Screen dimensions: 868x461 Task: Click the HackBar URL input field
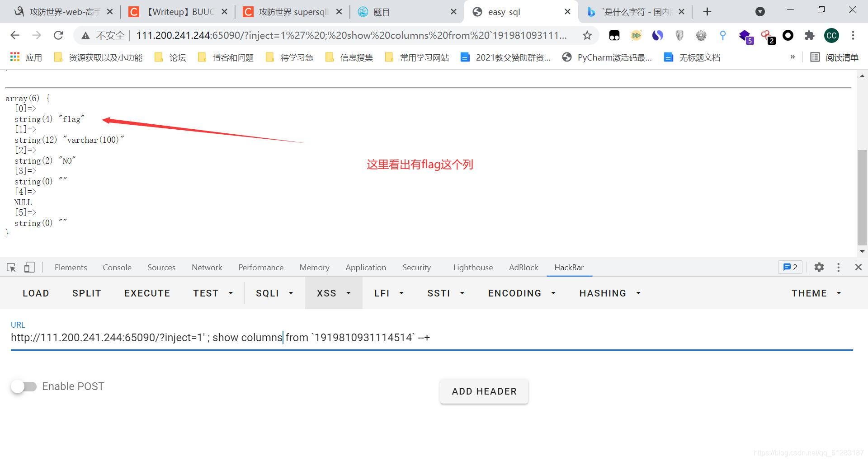tap(432, 338)
